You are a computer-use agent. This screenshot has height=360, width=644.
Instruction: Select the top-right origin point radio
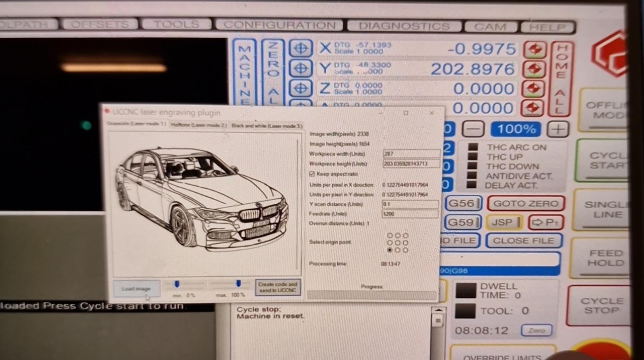point(405,235)
